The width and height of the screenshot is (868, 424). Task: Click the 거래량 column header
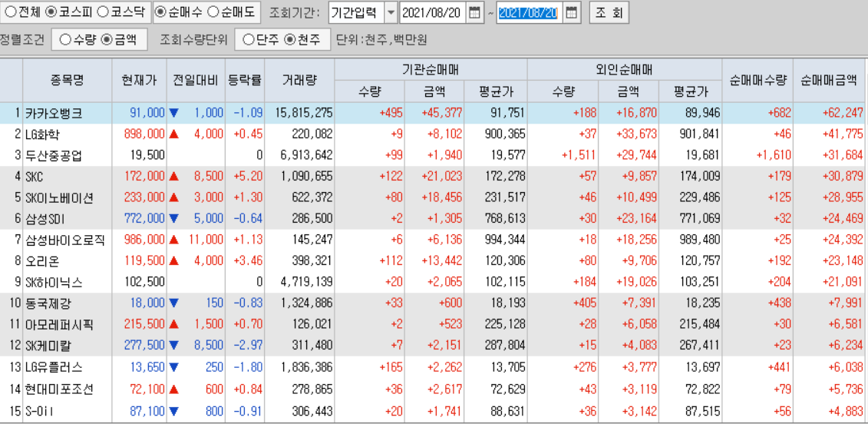click(299, 80)
